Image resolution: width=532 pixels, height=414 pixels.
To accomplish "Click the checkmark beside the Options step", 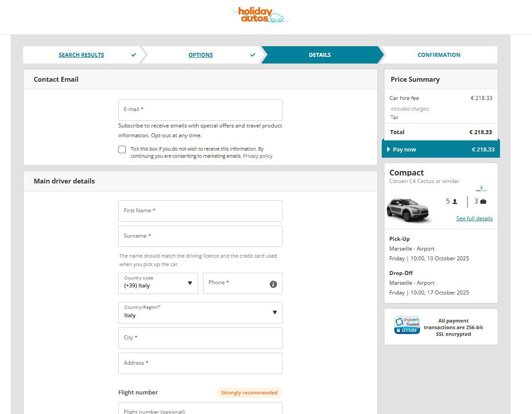I will [252, 55].
